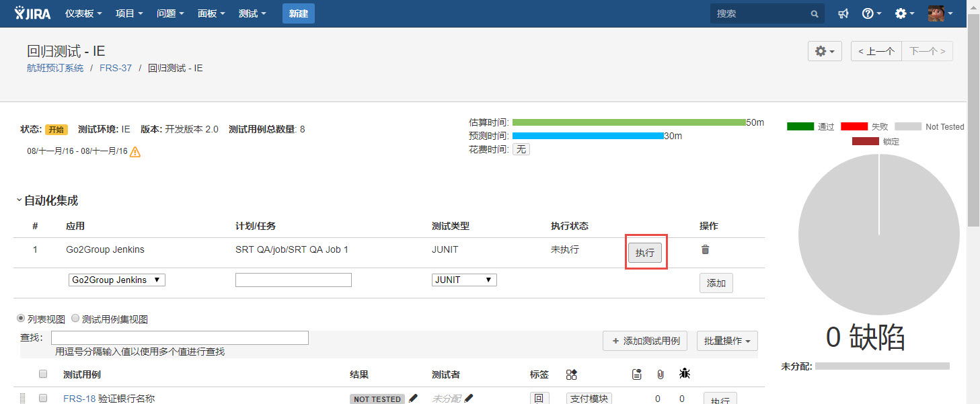The width and height of the screenshot is (980, 404).
Task: Click the 测试用例 column header
Action: coord(82,374)
